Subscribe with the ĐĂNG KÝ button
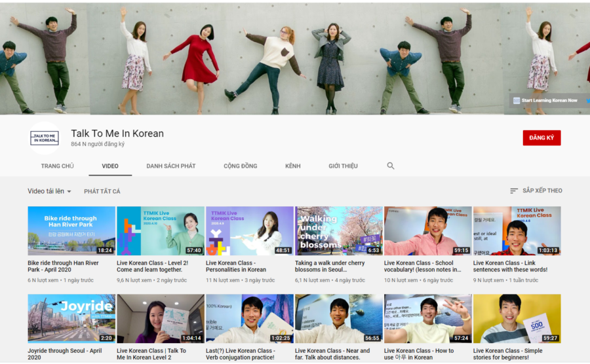The height and width of the screenshot is (364, 590). pyautogui.click(x=541, y=138)
